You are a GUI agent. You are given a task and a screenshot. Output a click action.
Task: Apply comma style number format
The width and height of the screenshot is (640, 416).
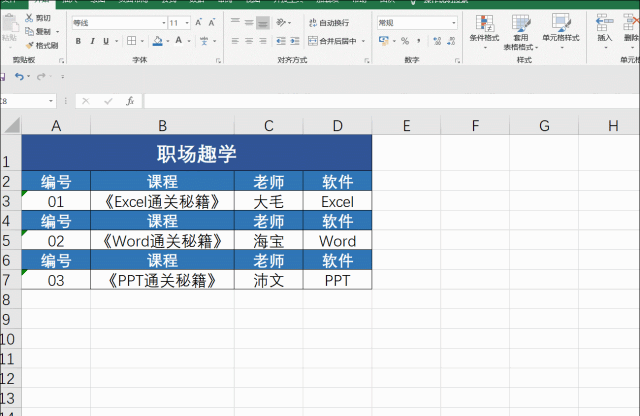click(419, 41)
